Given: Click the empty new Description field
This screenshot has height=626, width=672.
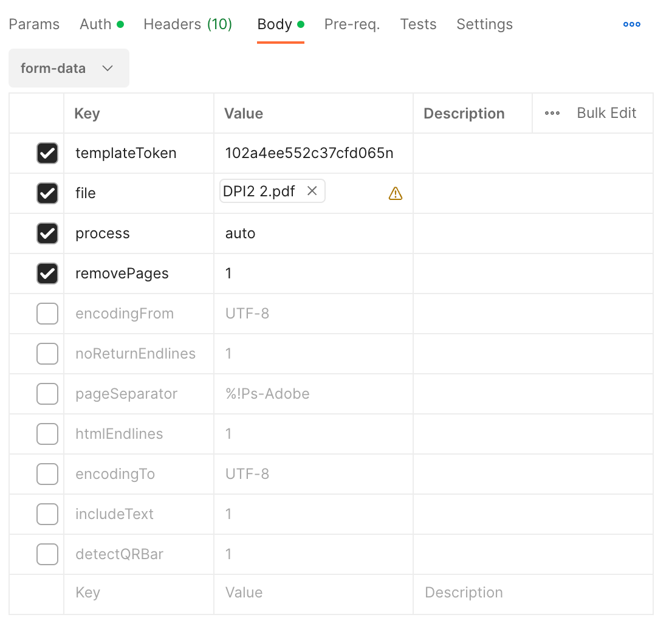Looking at the screenshot, I should (x=533, y=594).
